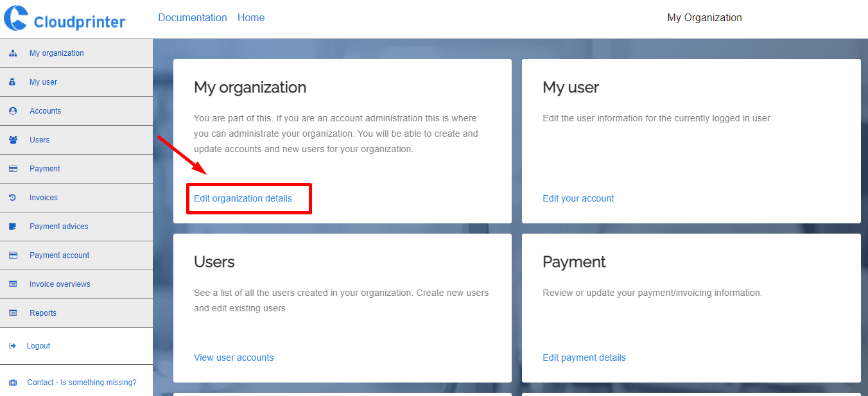Click the Invoices history icon in sidebar
Screen dimensions: 868x396
pyautogui.click(x=13, y=198)
